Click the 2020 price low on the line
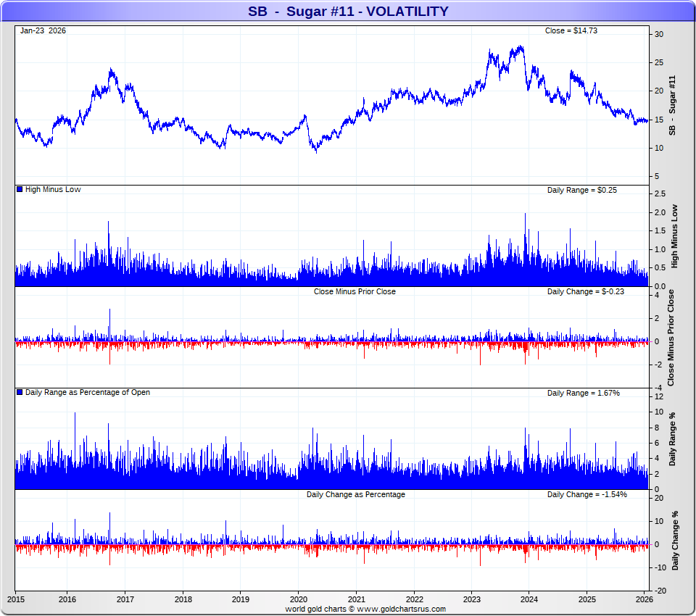The width and height of the screenshot is (696, 616). [x=316, y=151]
